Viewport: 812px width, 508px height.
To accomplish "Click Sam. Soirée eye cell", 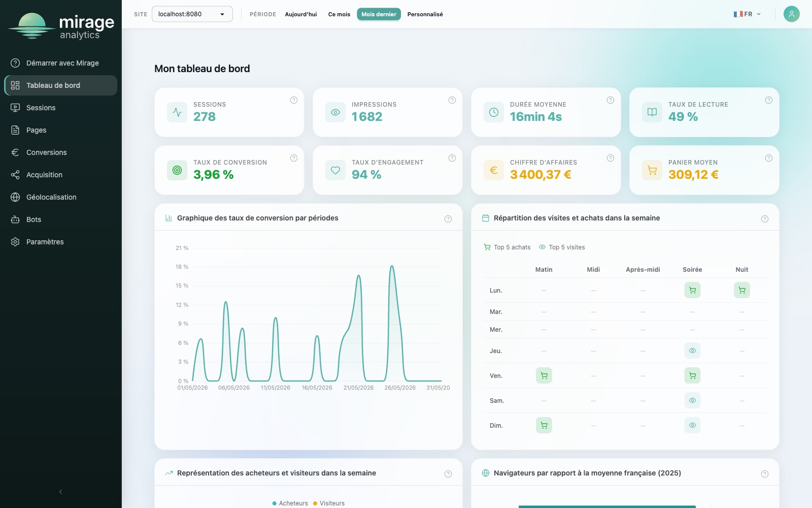I will coord(692,400).
